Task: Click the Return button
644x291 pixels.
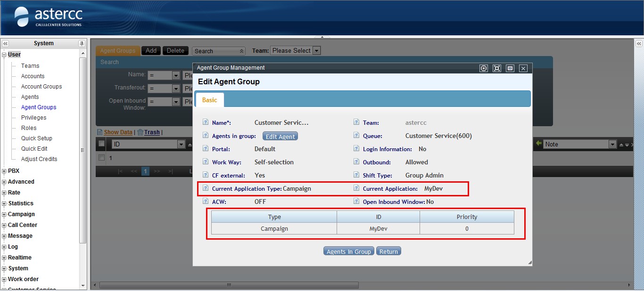Action: tap(388, 251)
